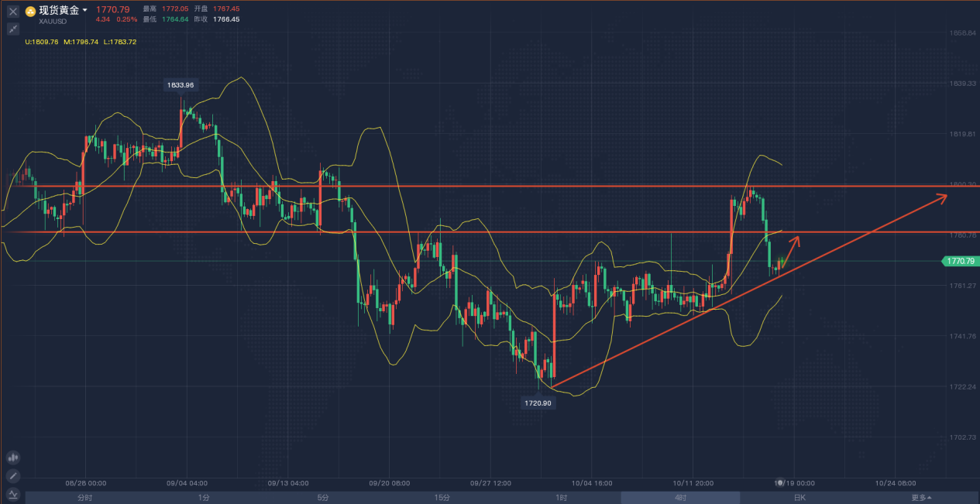Viewport: 980px width, 504px height.
Task: Select the 4时 timeframe tab
Action: click(681, 498)
